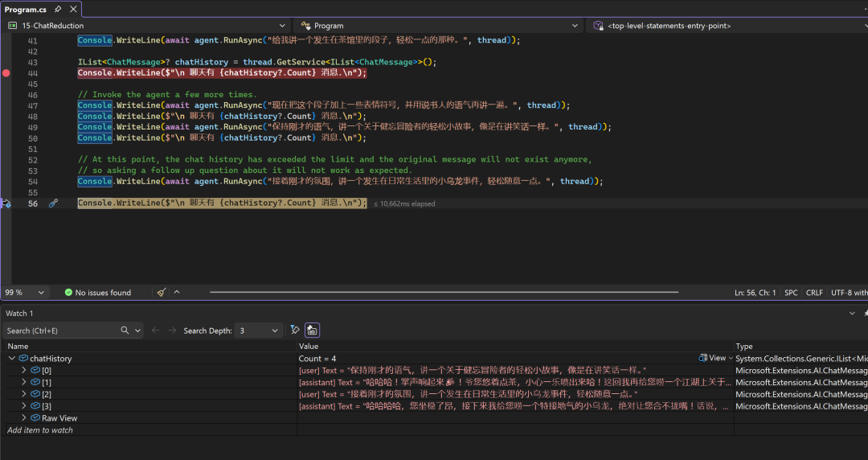Viewport: 868px width, 460px height.
Task: Click the code cleanup broom icon
Action: [x=162, y=293]
